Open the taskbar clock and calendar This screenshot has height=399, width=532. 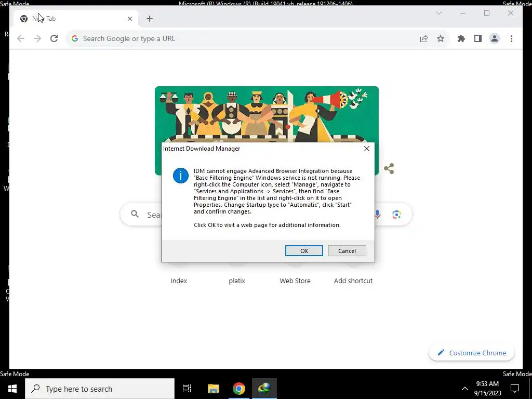tap(487, 389)
